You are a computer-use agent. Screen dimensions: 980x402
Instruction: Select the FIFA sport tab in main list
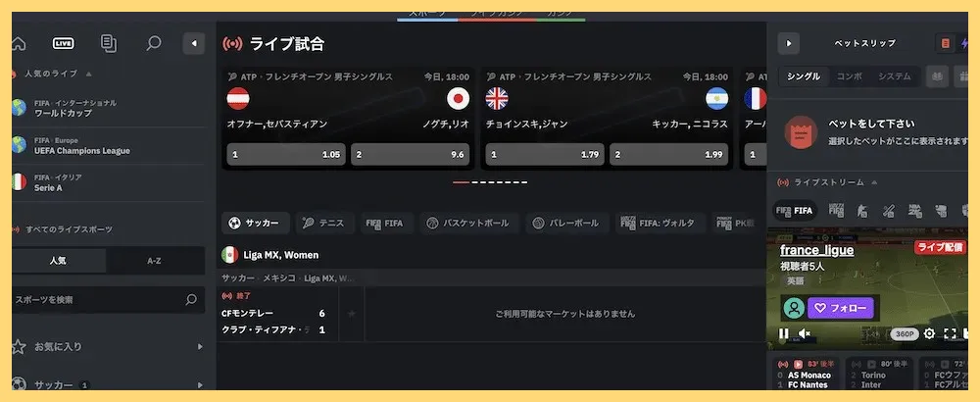(387, 224)
